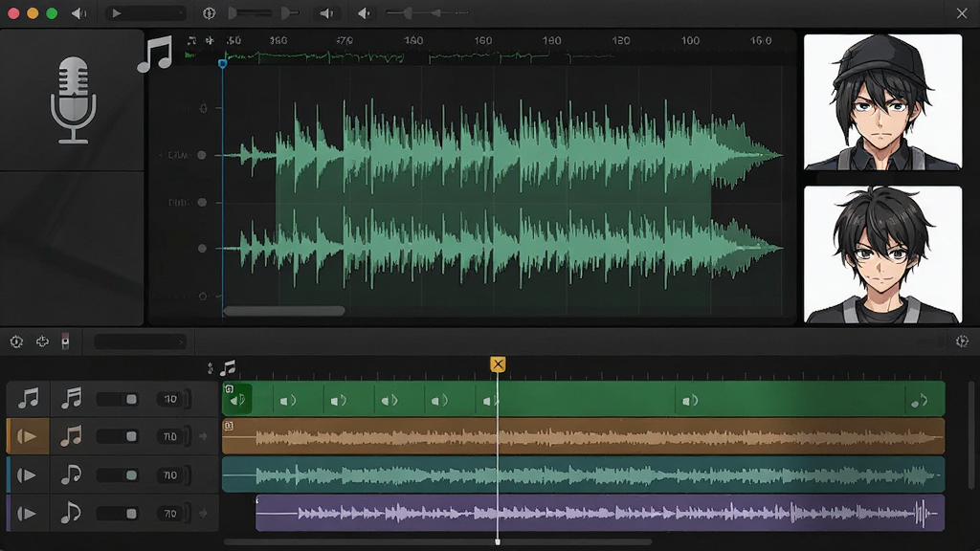The width and height of the screenshot is (980, 551).
Task: Open the dark dropdown field above the track list
Action: tap(140, 342)
